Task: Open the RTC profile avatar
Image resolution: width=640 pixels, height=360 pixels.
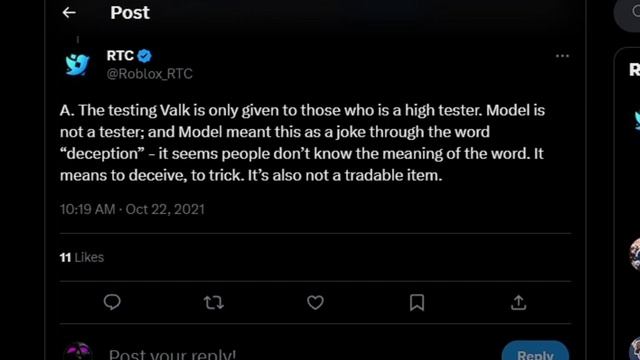Action: tap(77, 64)
